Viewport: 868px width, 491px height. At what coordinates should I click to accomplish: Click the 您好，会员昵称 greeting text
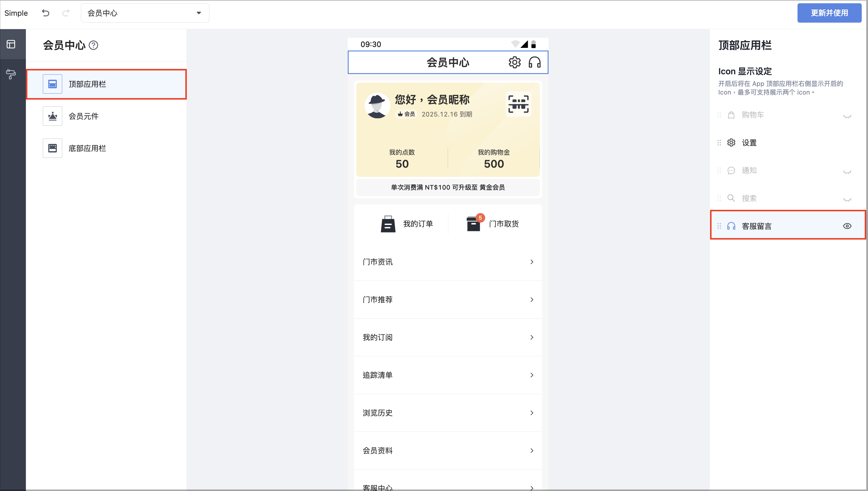(x=432, y=100)
